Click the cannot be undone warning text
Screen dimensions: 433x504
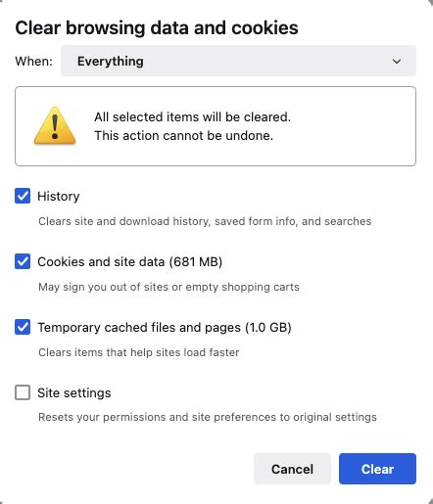[x=184, y=135]
